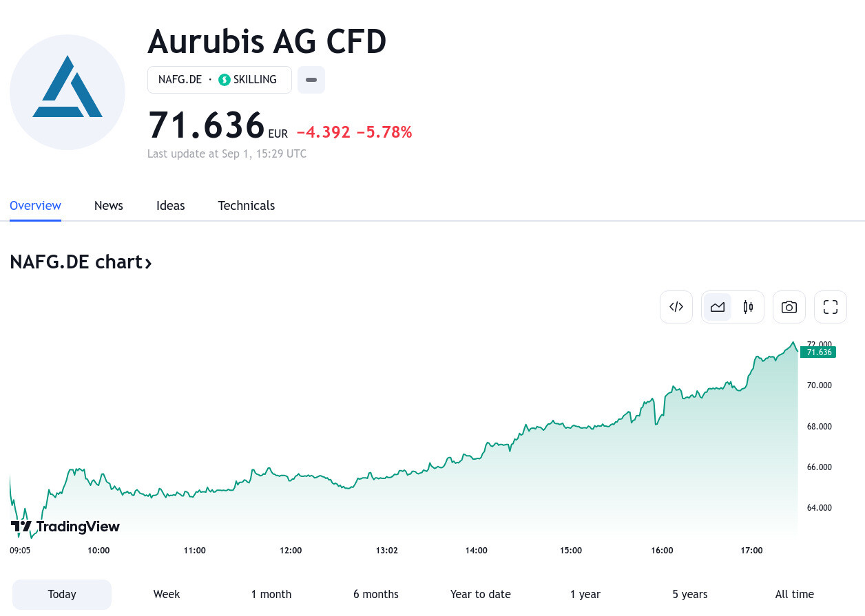Choose Year to date range
Image resolution: width=865 pixels, height=616 pixels.
pos(481,595)
